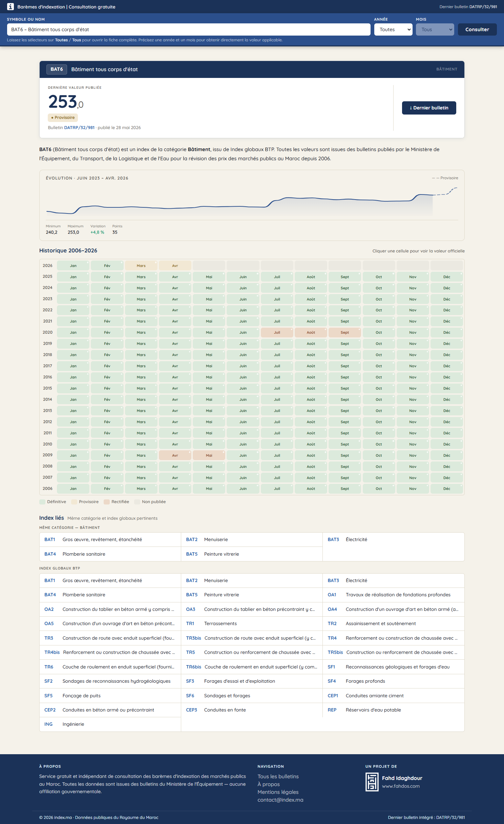Viewport: 504px width, 824px height.
Task: Select the rectified Avr 2009 cell
Action: pos(175,455)
